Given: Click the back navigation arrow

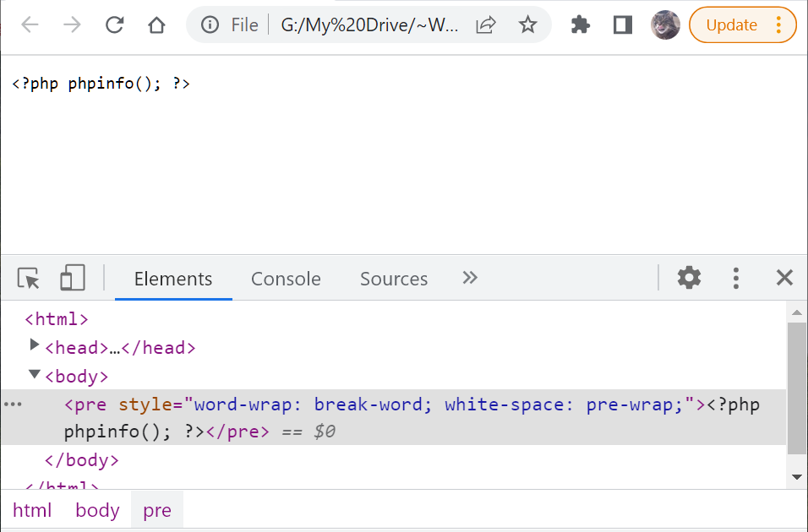Looking at the screenshot, I should pyautogui.click(x=30, y=24).
